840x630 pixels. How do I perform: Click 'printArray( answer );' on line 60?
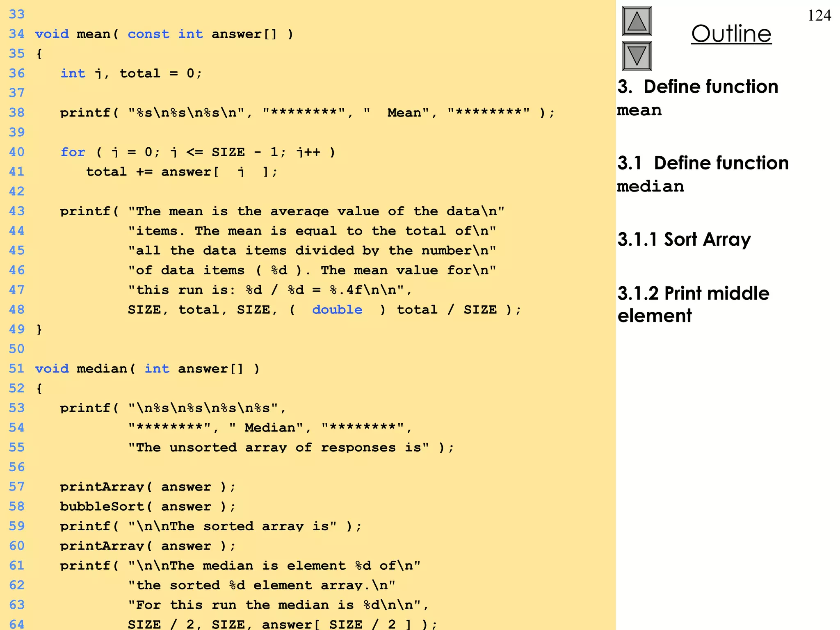point(148,546)
